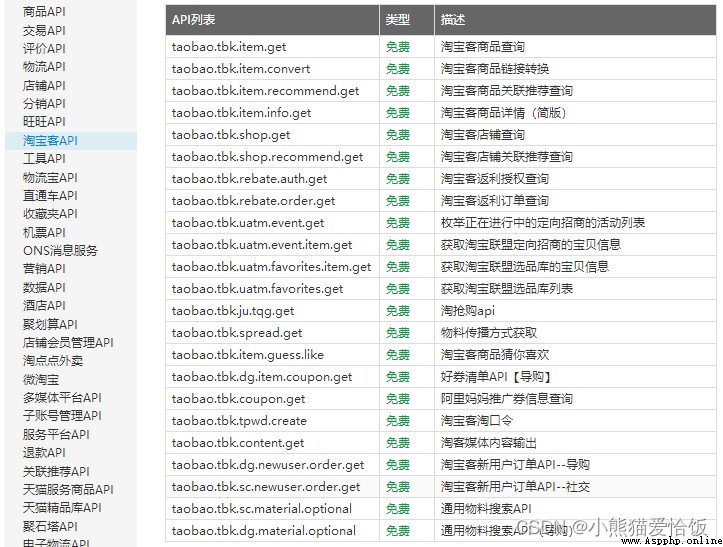Open taobao.tbk.sc.newuser.order.get API

coord(266,487)
